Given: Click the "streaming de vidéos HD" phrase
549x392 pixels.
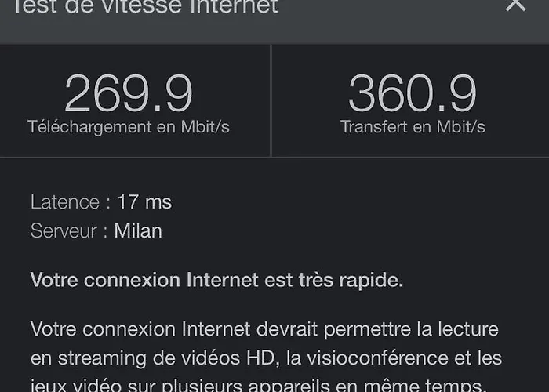Looking at the screenshot, I should tap(166, 358).
